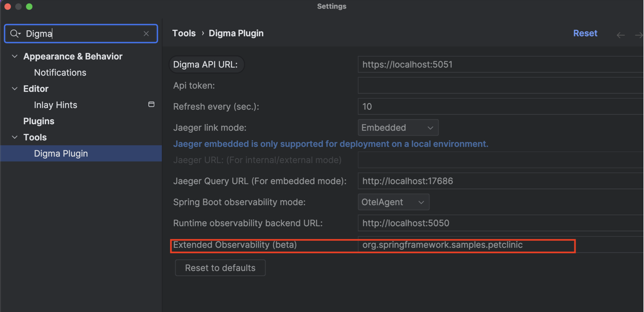The image size is (644, 312).
Task: Focus the Api token input field
Action: tap(499, 85)
